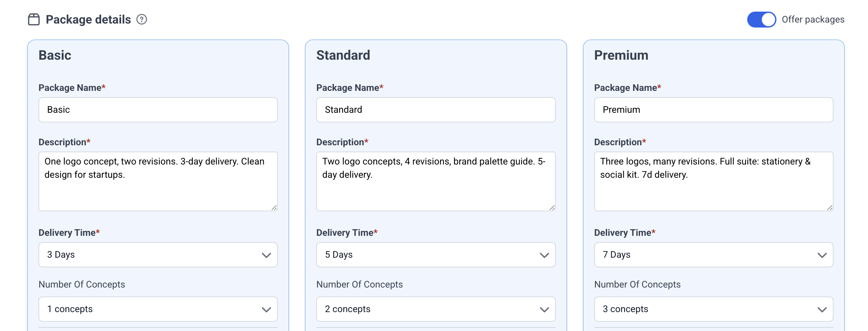The image size is (868, 331).
Task: Open the Standard Delivery Time dropdown
Action: coord(435,255)
